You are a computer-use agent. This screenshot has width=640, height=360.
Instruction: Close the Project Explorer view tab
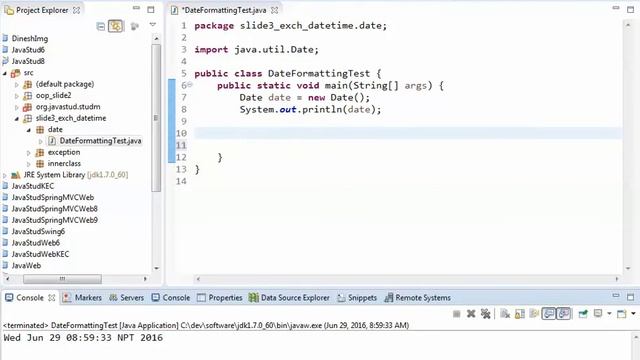[77, 10]
